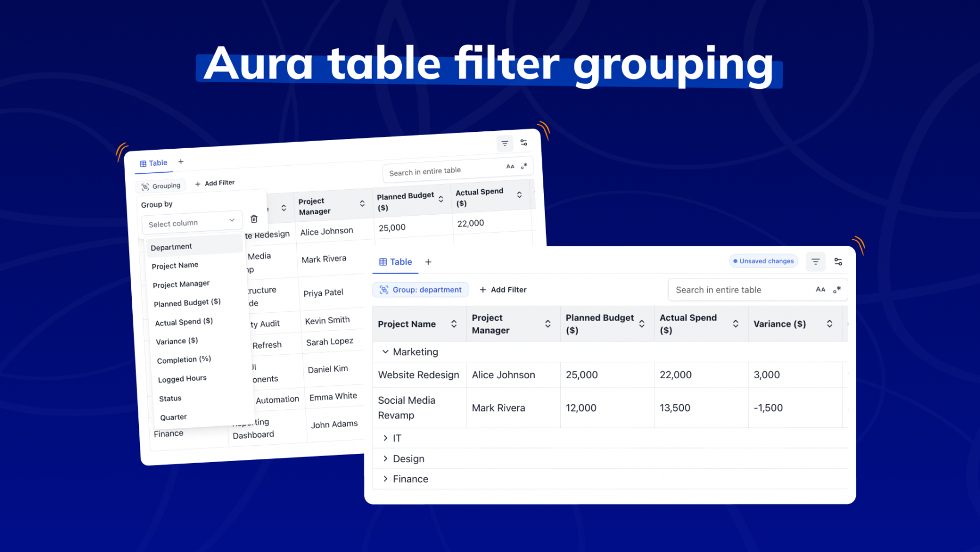The height and width of the screenshot is (552, 980).
Task: Toggle regex icon in front search box
Action: point(837,290)
